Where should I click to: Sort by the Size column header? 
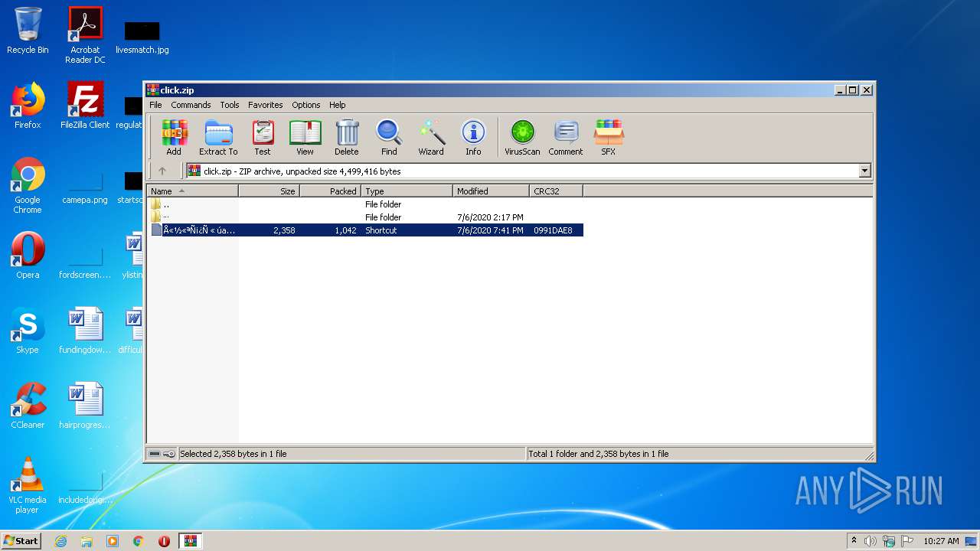[x=269, y=191]
